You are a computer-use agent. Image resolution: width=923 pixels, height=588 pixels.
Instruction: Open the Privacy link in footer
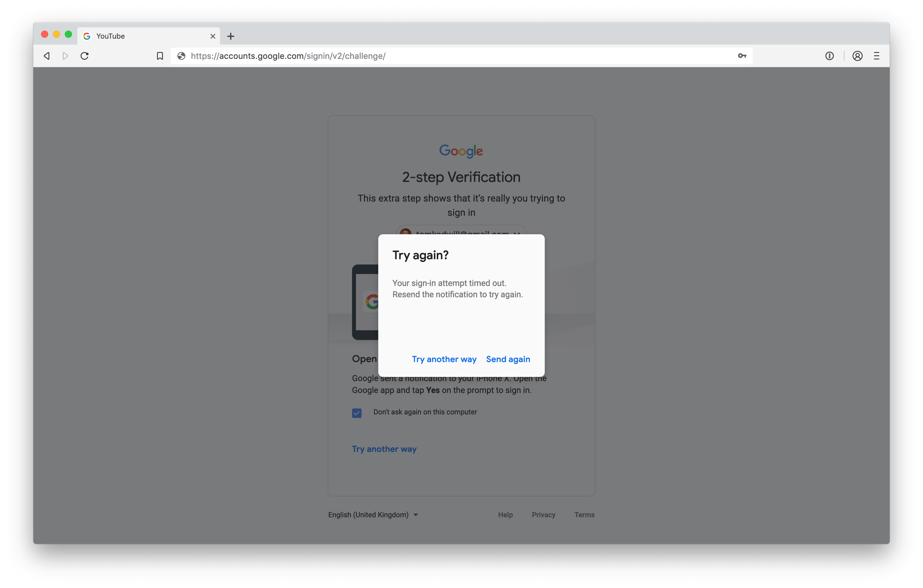click(544, 514)
